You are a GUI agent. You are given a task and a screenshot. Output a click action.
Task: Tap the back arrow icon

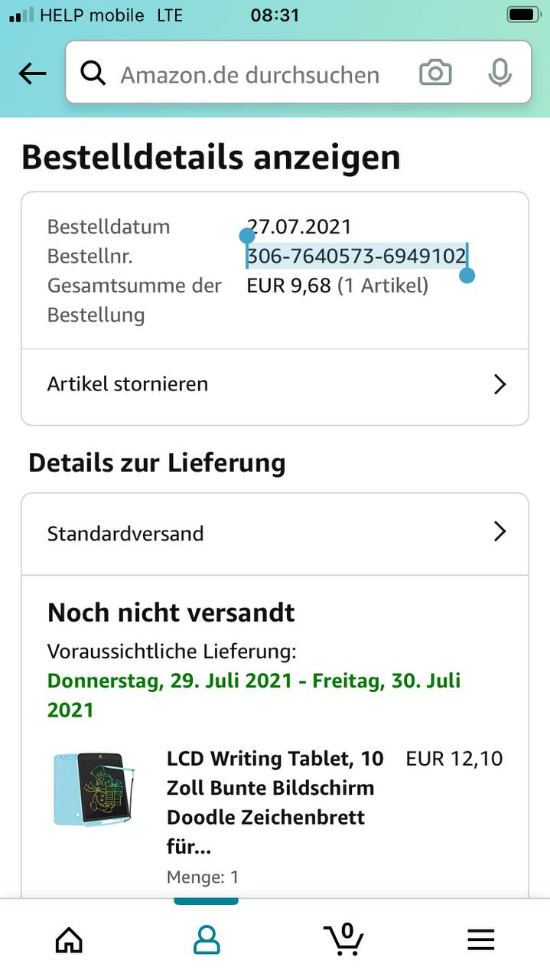pyautogui.click(x=32, y=73)
